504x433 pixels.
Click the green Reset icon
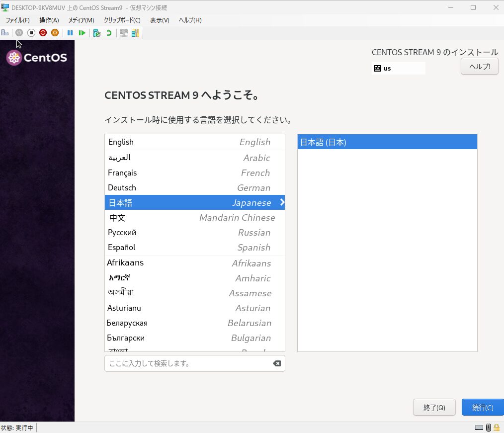pos(82,33)
